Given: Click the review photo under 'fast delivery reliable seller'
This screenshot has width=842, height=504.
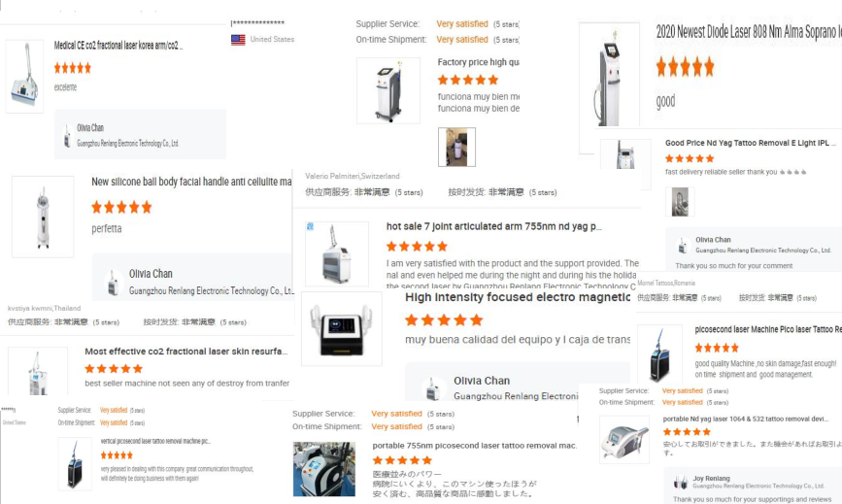Looking at the screenshot, I should tap(680, 202).
